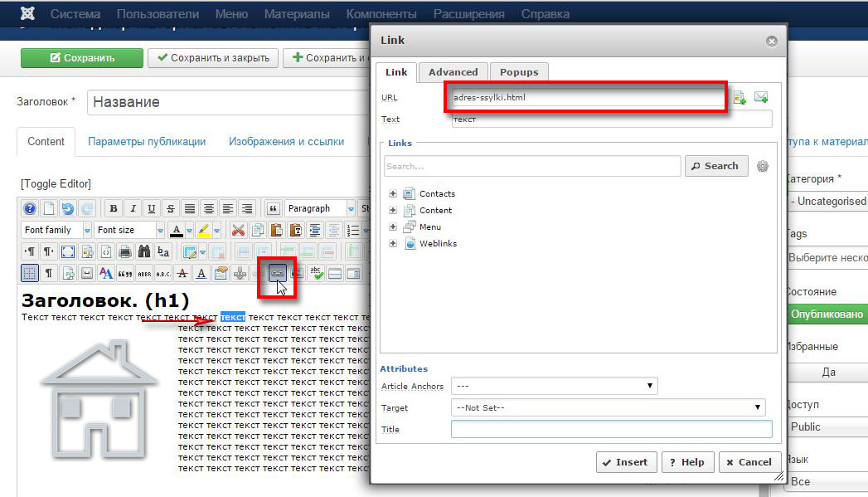Viewport: 868px width, 497px height.
Task: Click the printer Print icon
Action: pos(125,251)
